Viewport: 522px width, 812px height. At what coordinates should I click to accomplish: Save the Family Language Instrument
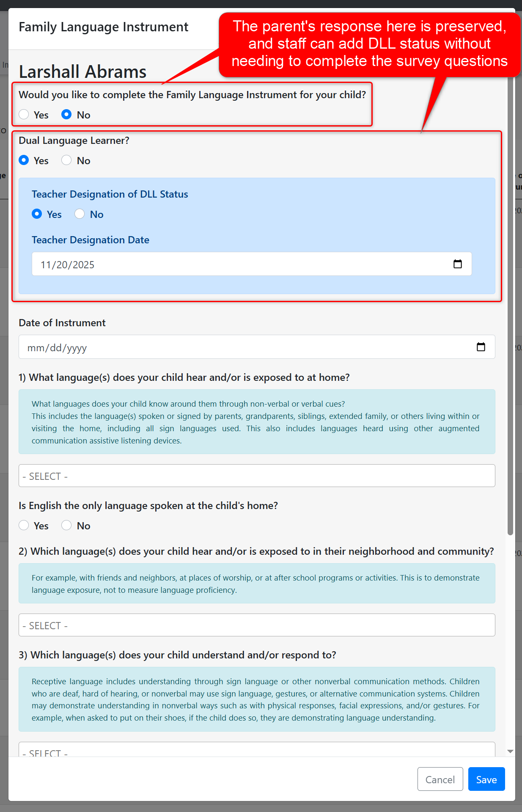pos(486,779)
